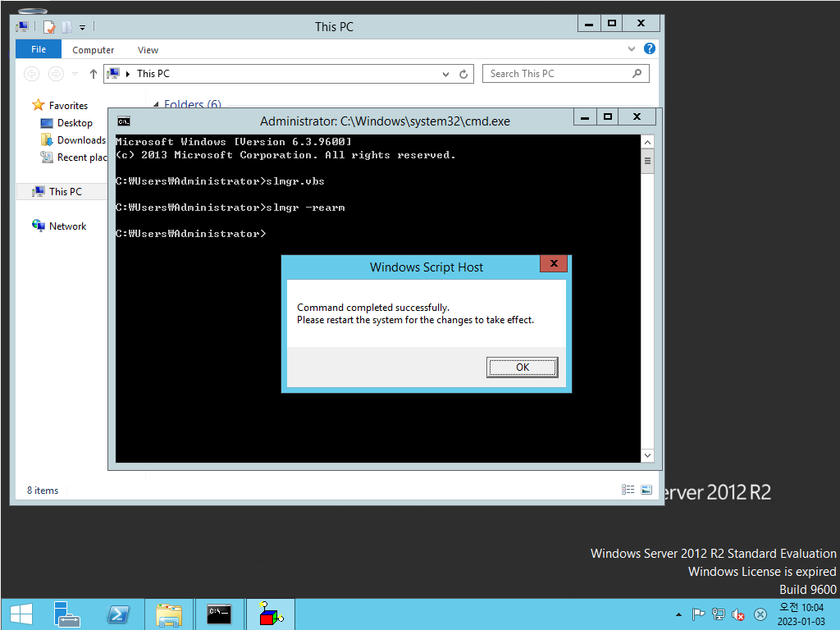
Task: Click This PC window system icon
Action: 22,26
